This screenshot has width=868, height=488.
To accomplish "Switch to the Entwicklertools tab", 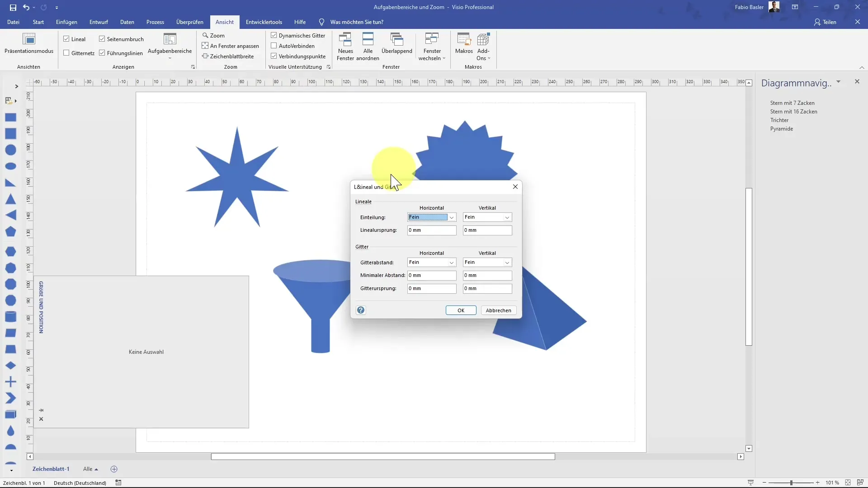I will pos(264,22).
